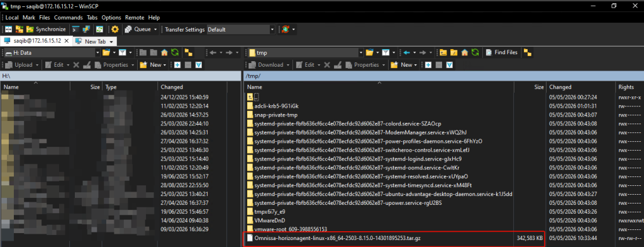Go to remote home directory icon

click(465, 53)
